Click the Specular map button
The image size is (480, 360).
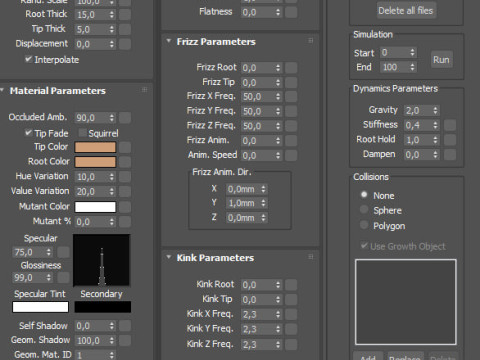coord(63,252)
